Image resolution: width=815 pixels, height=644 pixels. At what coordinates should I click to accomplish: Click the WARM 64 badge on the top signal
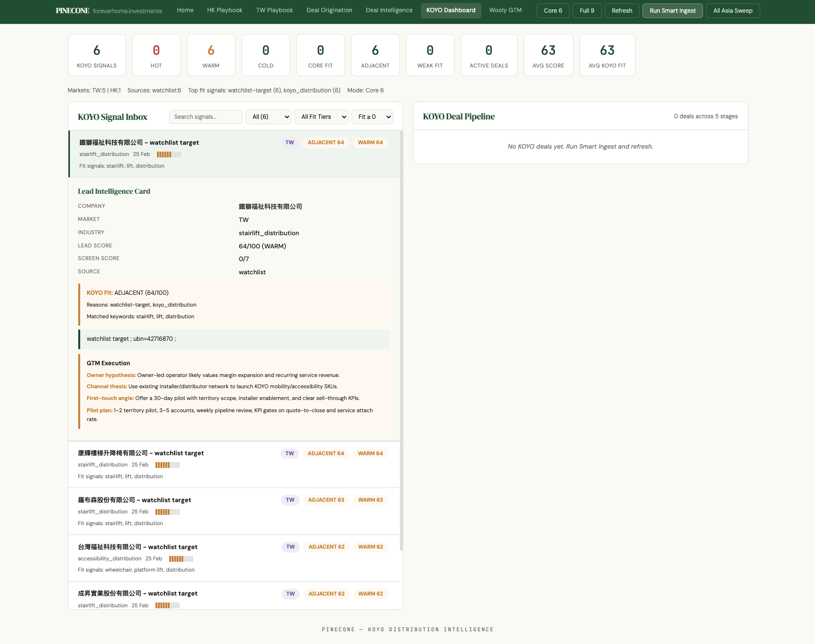(370, 142)
